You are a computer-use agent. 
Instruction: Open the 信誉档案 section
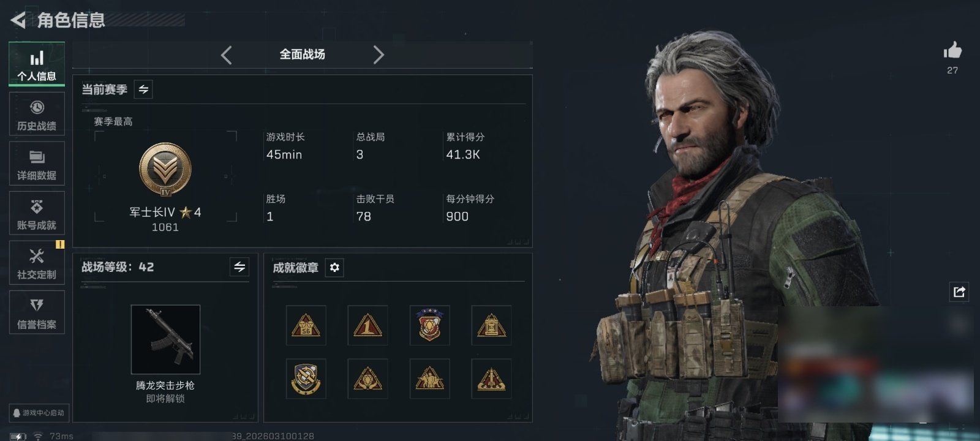click(37, 312)
